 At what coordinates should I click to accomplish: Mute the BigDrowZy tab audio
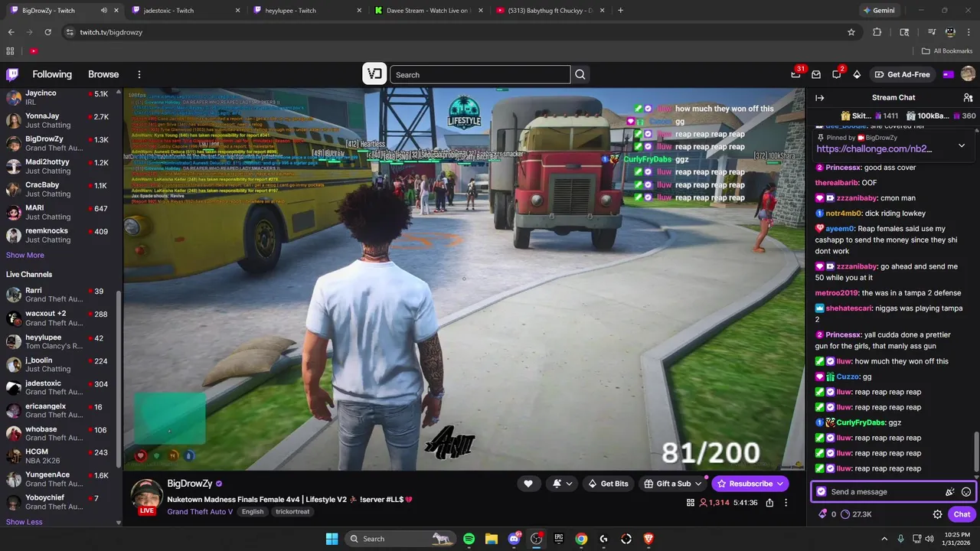[104, 11]
